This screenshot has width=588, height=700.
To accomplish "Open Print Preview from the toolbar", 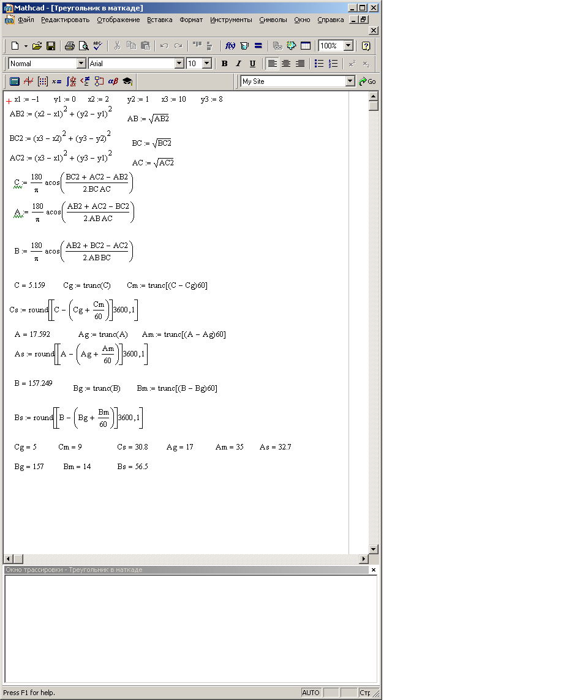I will pos(83,45).
